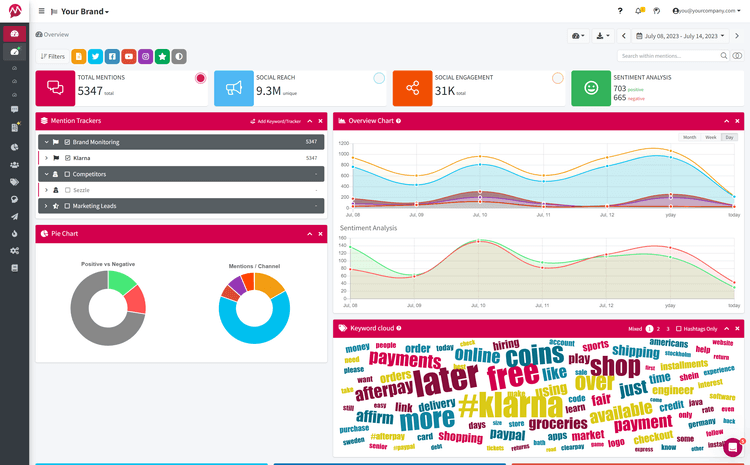Open the notifications bell
This screenshot has height=465, width=750.
tap(639, 11)
